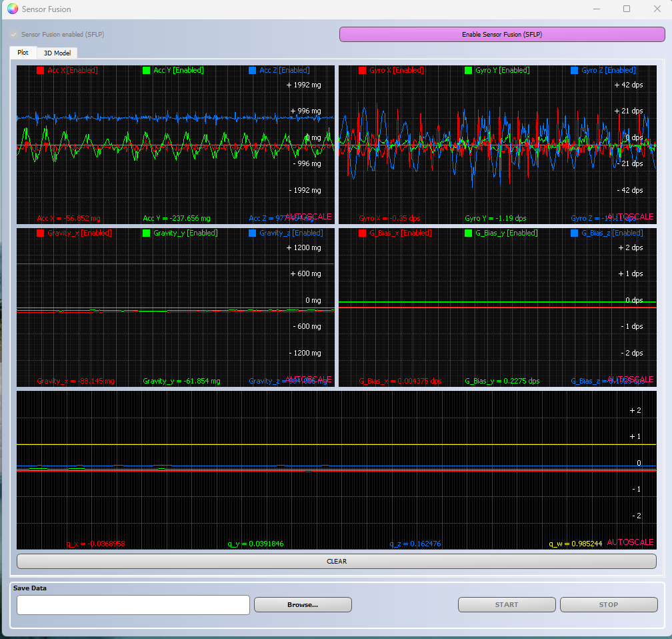Viewport: 672px width, 639px height.
Task: Toggle the Sensor Fusion enabled (SFLP) checkbox
Action: 14,34
